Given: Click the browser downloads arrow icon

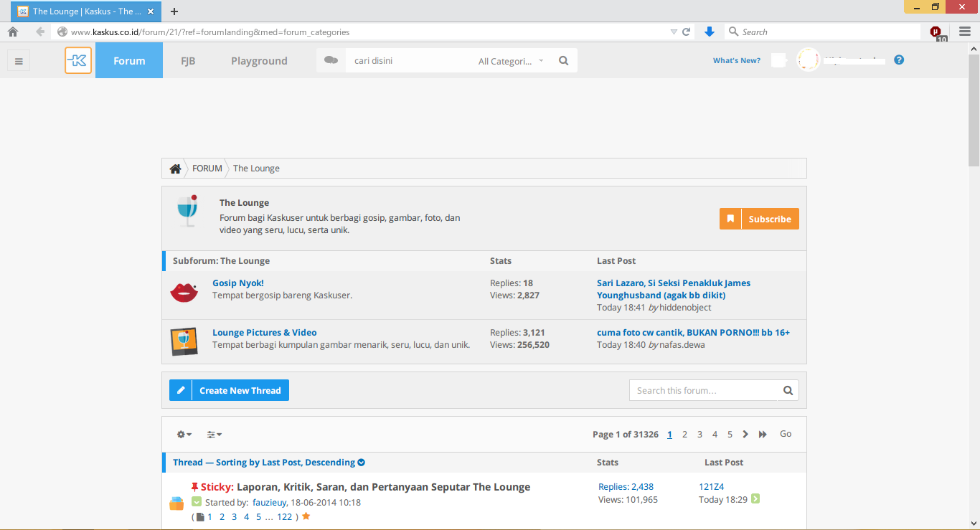Looking at the screenshot, I should [710, 32].
